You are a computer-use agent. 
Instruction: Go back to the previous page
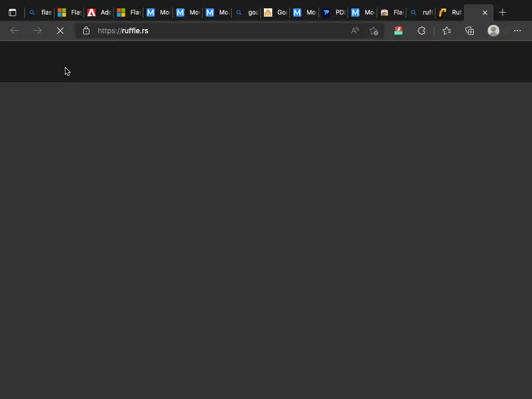click(15, 31)
